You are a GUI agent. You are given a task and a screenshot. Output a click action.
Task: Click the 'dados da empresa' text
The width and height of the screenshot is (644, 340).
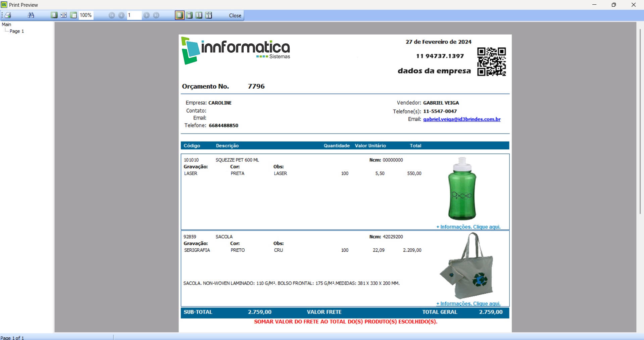434,71
